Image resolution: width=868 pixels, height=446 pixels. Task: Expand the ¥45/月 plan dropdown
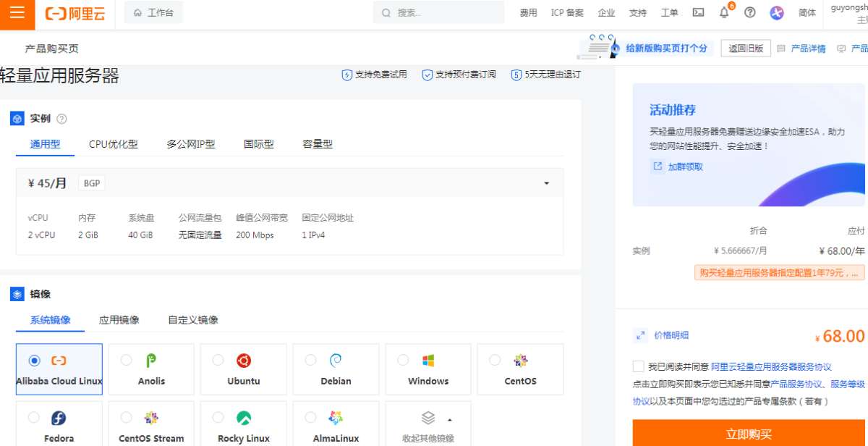(x=547, y=183)
